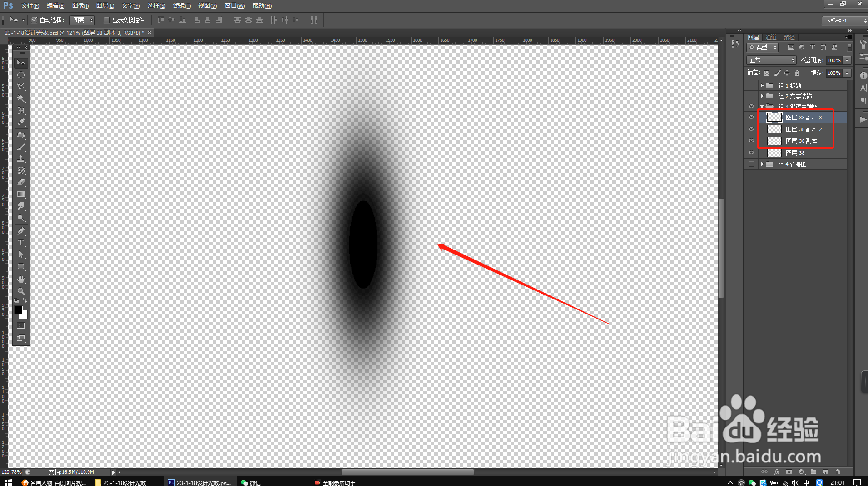Select the Path Selection tool

[x=21, y=255]
